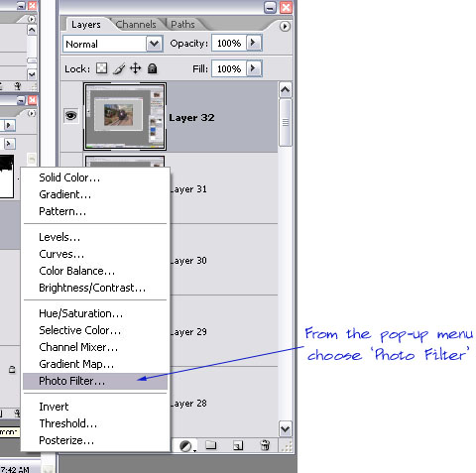Click the create new layer icon
Screen dimensions: 476x473
click(x=238, y=445)
